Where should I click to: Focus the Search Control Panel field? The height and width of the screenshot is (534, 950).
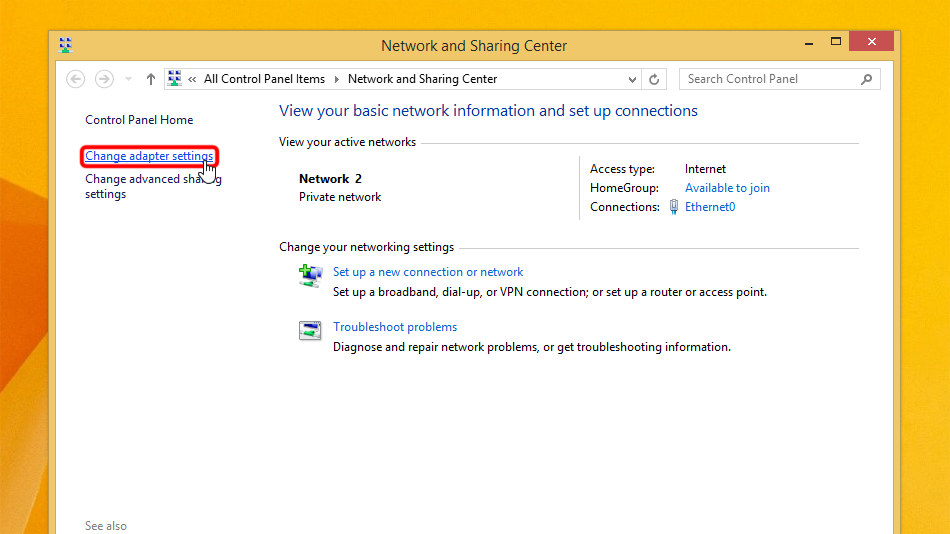tap(765, 79)
